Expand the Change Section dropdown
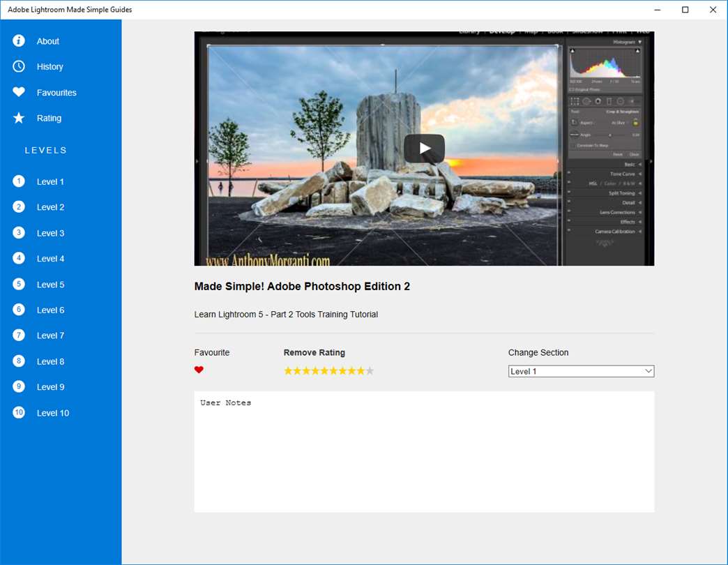This screenshot has width=728, height=565. [581, 372]
